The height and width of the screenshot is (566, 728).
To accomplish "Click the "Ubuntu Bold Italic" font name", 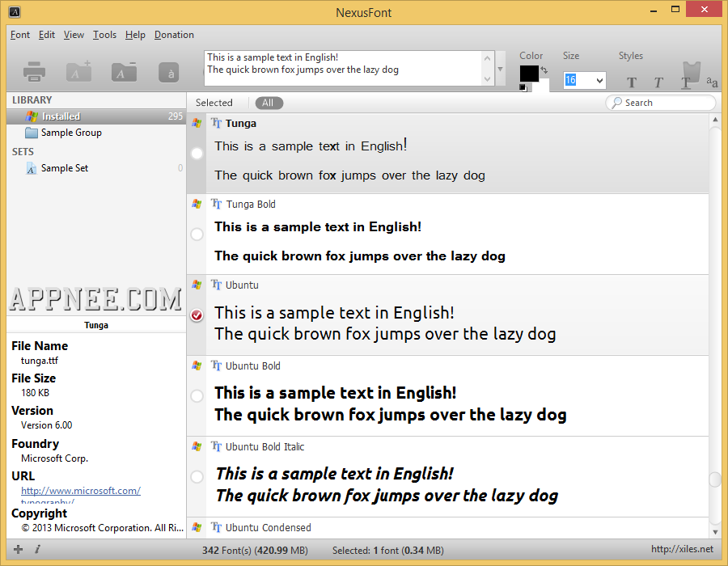I will click(x=265, y=447).
